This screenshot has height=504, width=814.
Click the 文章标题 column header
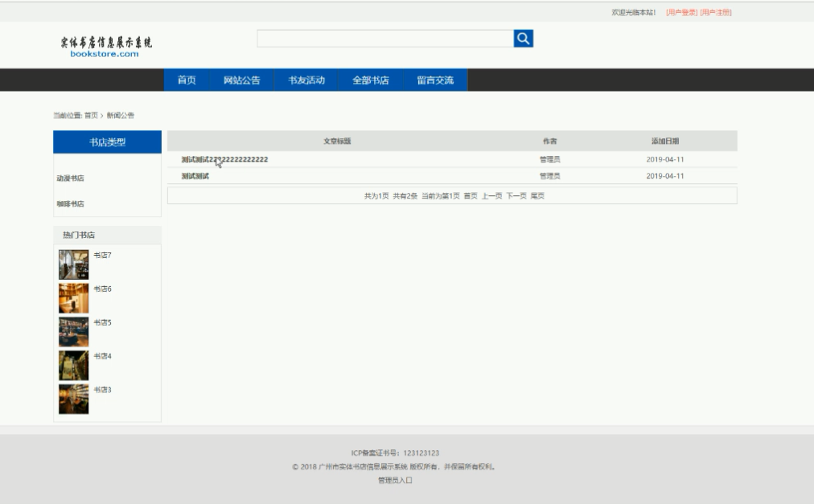(337, 141)
